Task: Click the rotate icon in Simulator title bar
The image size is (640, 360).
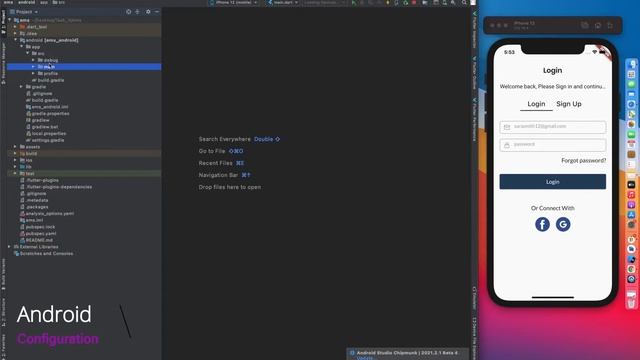Action: click(x=610, y=25)
